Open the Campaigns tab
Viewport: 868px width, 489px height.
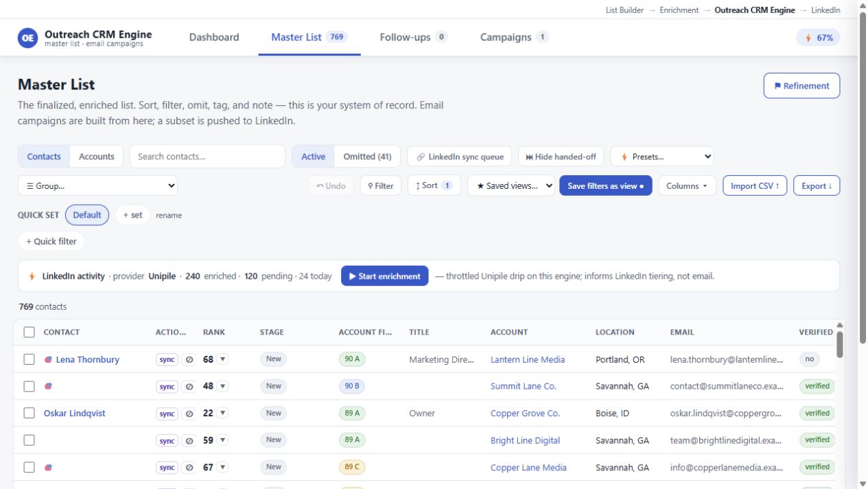coord(514,37)
